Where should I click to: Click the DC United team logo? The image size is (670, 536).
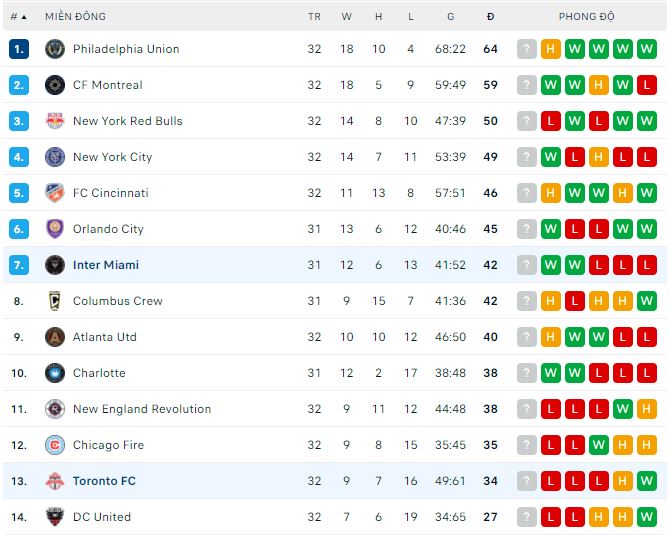tap(55, 517)
